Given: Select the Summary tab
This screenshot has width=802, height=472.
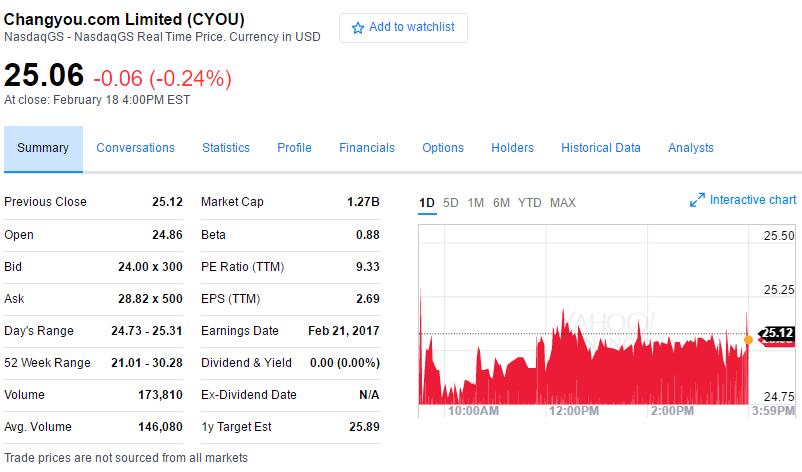Looking at the screenshot, I should (x=43, y=148).
